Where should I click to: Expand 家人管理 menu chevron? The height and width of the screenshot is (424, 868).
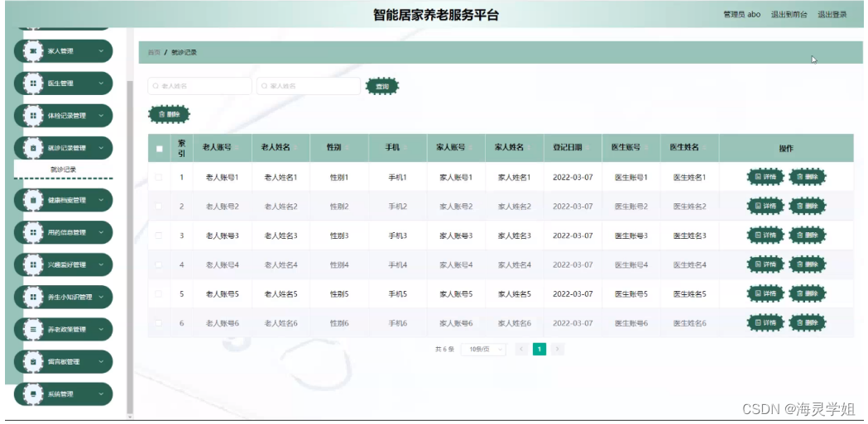101,51
